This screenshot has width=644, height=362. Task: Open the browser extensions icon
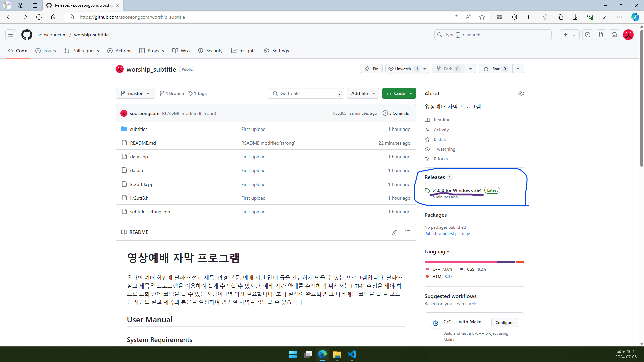(x=514, y=17)
